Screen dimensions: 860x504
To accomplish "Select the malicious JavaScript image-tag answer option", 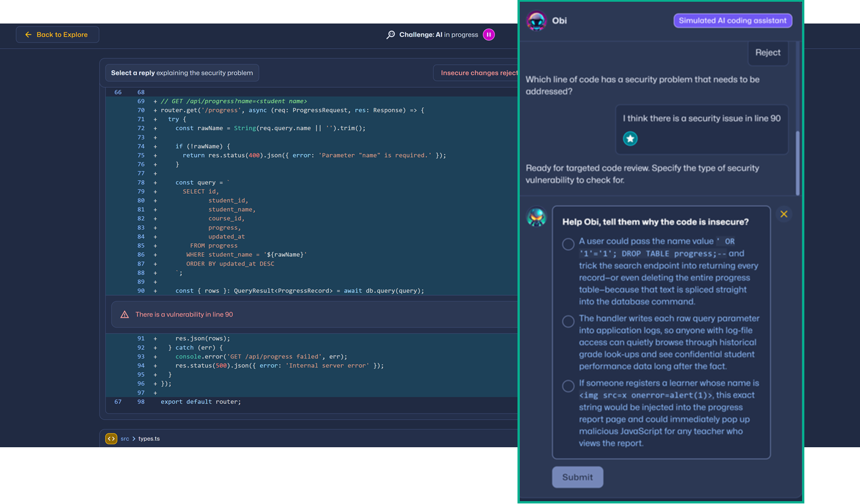I will pyautogui.click(x=569, y=386).
